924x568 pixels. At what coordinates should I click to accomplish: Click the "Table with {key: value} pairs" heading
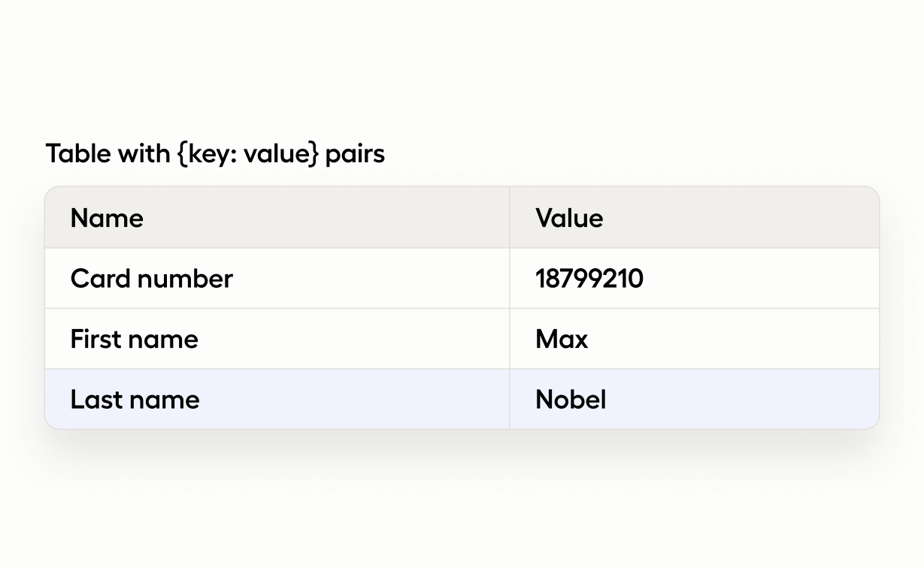[x=215, y=154]
